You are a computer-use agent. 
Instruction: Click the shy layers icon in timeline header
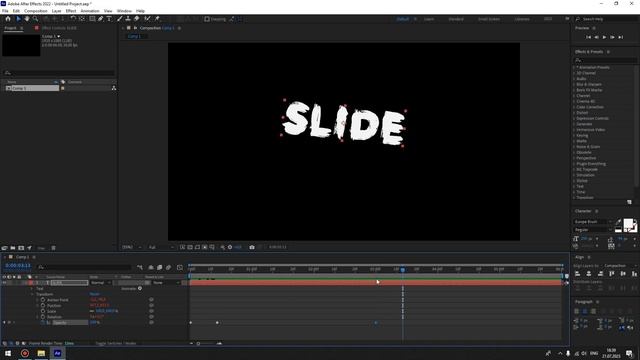[x=151, y=267]
